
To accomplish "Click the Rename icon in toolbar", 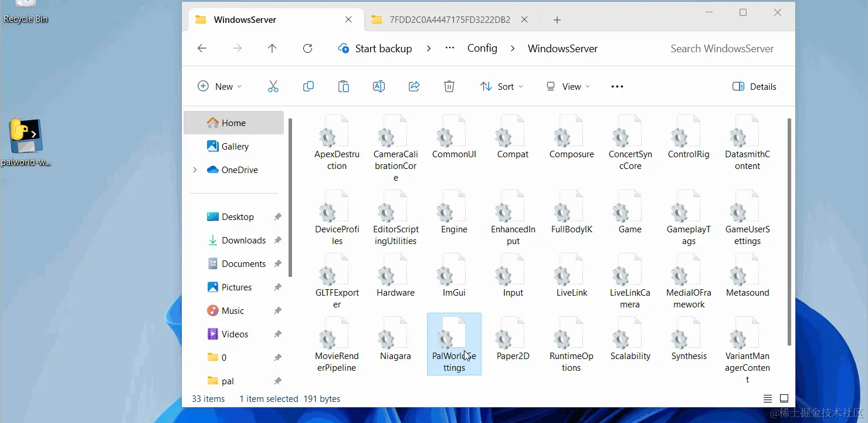I will coord(379,86).
